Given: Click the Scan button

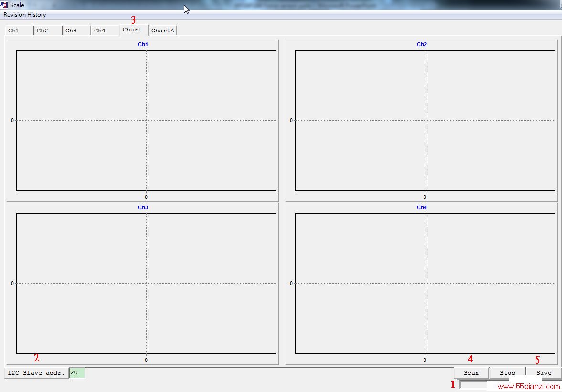Looking at the screenshot, I should (471, 372).
